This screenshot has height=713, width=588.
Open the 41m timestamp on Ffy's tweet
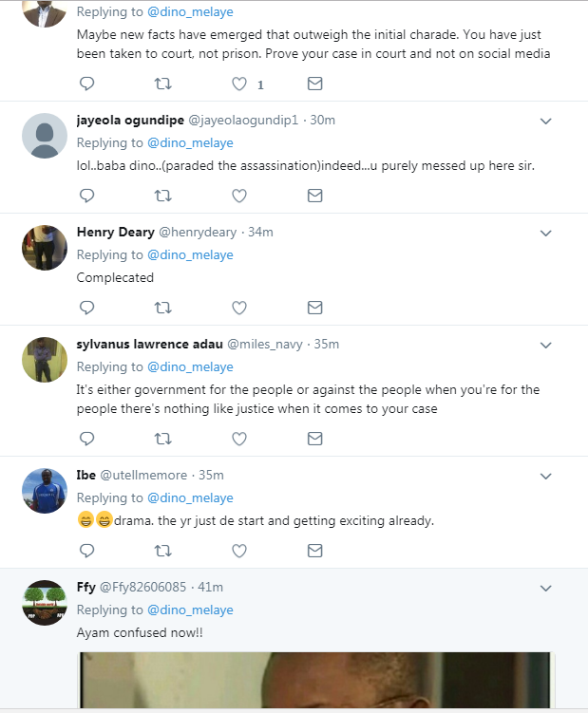coord(210,587)
